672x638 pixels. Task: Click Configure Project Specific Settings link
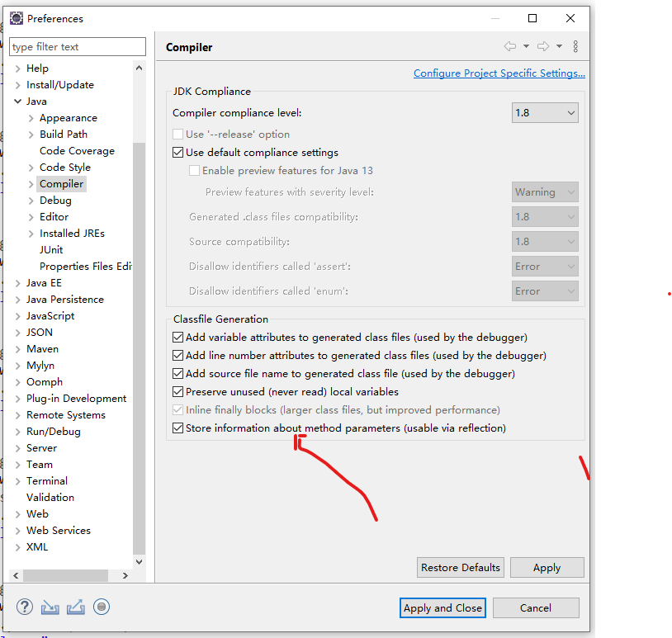click(499, 73)
